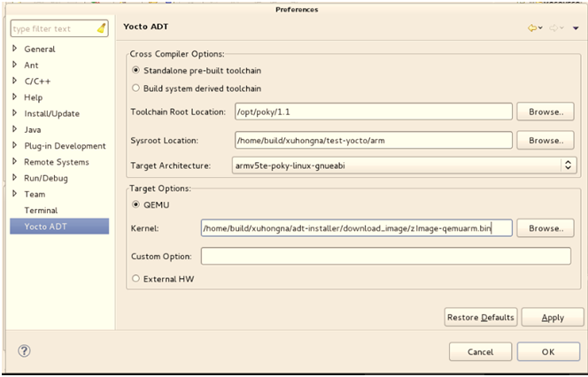588x377 pixels.
Task: Select Standalone pre-built toolchain option
Action: point(136,71)
